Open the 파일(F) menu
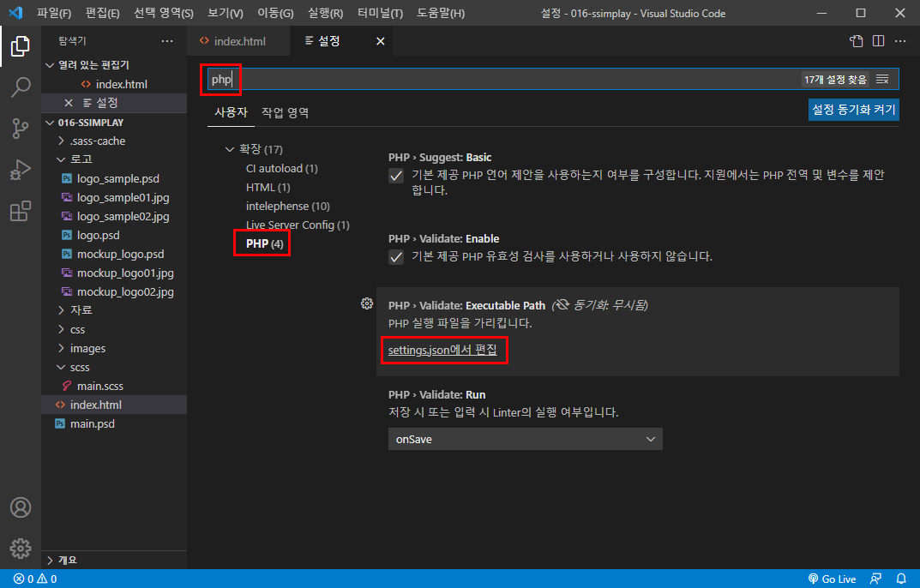 (53, 13)
